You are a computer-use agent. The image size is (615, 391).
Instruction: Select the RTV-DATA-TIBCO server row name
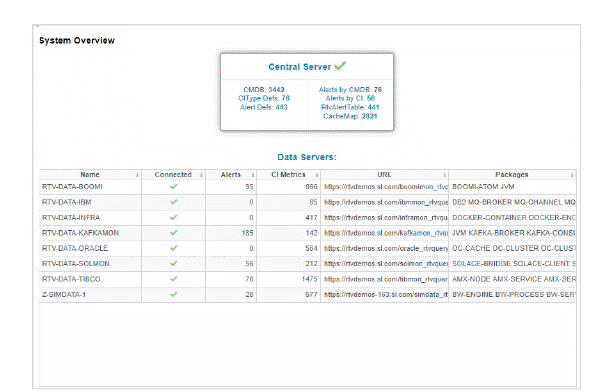click(71, 279)
